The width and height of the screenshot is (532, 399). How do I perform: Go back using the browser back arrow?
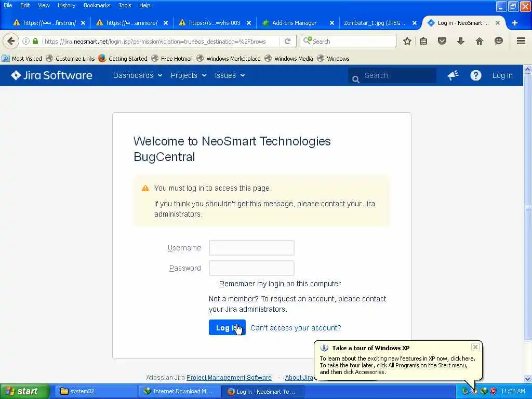[x=11, y=42]
